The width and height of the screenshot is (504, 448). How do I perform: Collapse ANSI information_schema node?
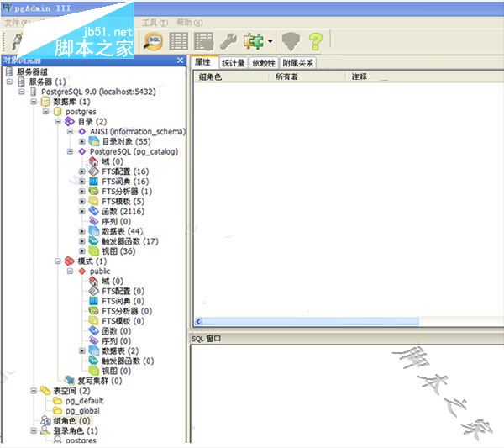[x=70, y=131]
